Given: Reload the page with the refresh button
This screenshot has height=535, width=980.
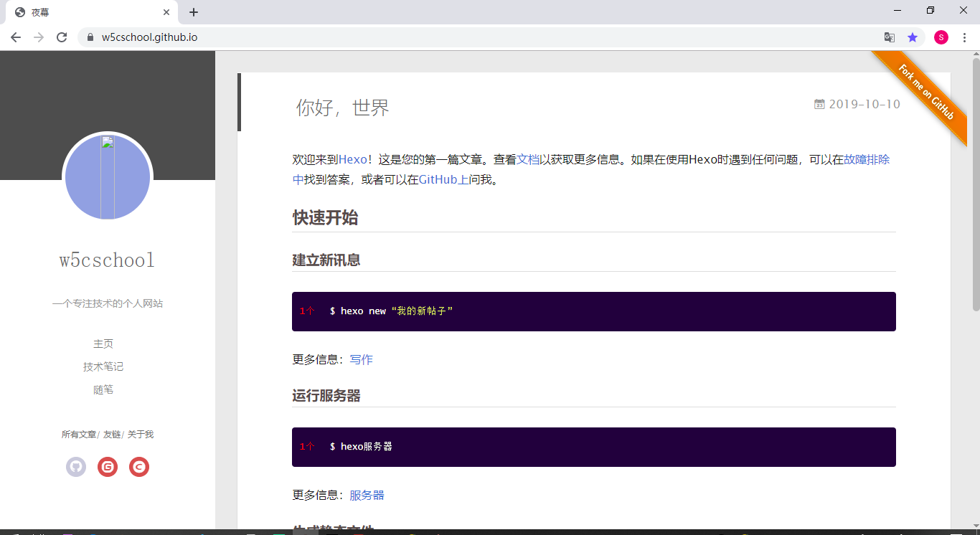Looking at the screenshot, I should 62,37.
